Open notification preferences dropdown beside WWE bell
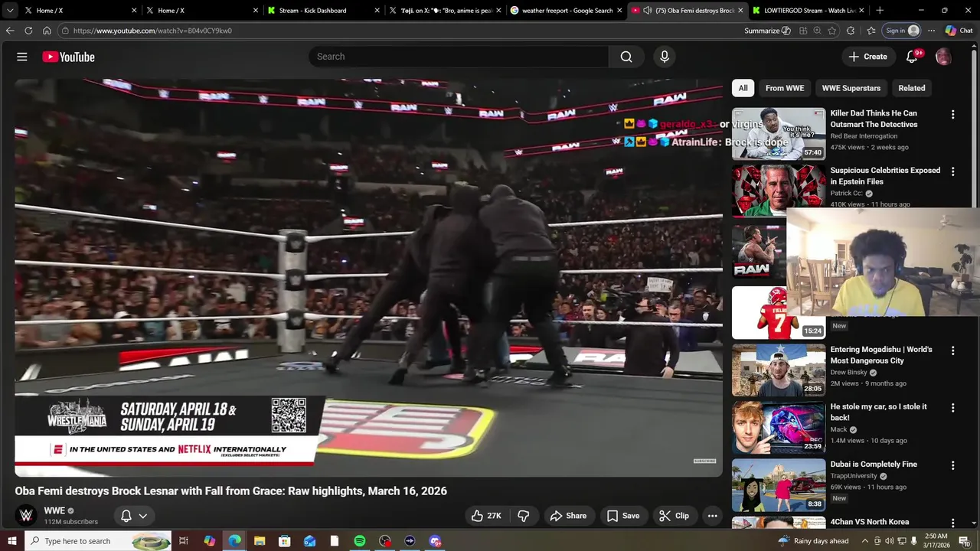The width and height of the screenshot is (980, 551). coord(142,516)
